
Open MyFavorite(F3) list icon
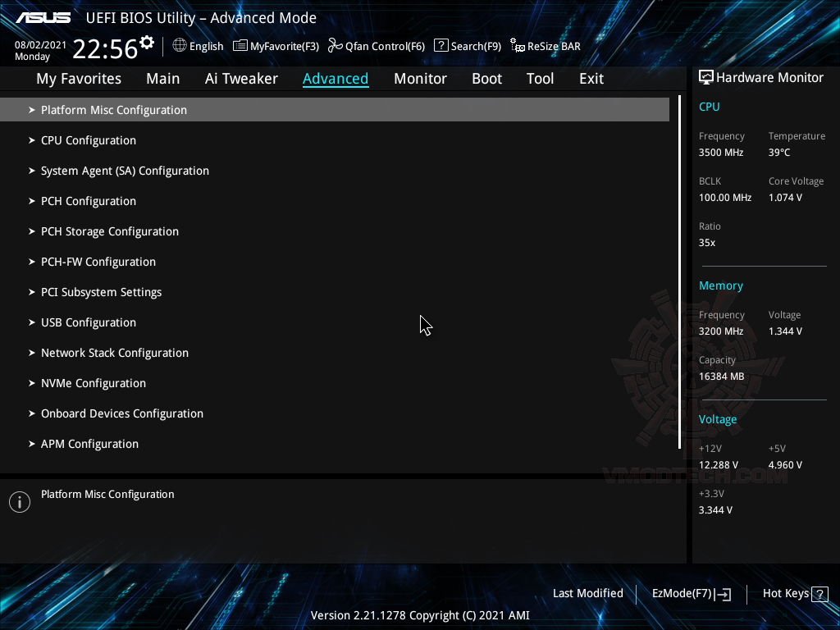point(240,46)
